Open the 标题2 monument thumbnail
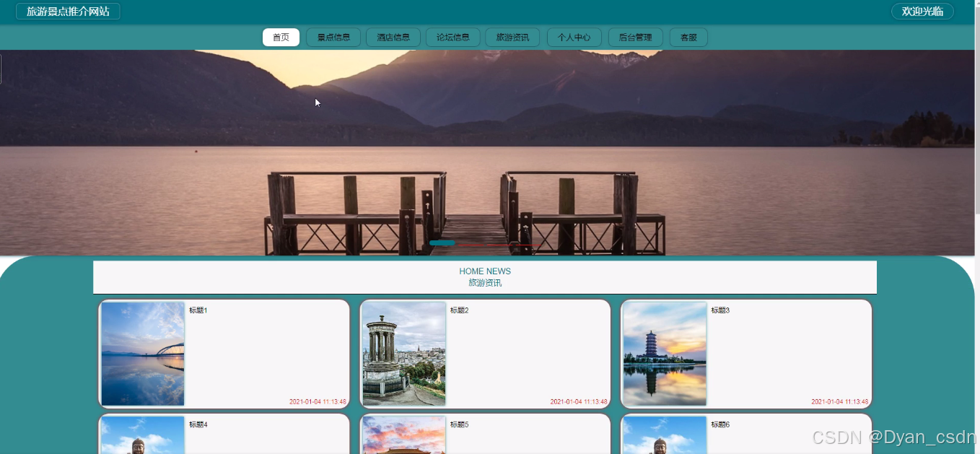 (x=404, y=354)
